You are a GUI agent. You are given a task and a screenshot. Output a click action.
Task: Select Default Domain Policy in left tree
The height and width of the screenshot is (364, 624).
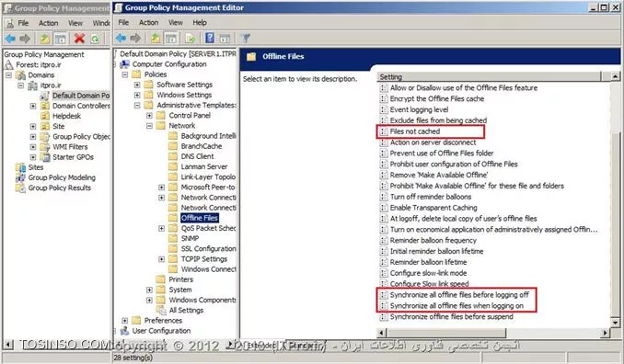(x=81, y=96)
